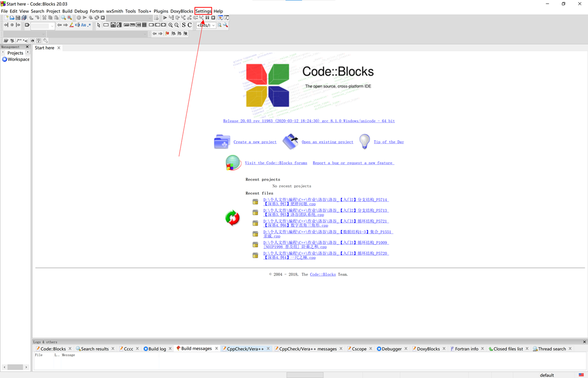Open the '<bits/s' search combo box

tap(206, 26)
